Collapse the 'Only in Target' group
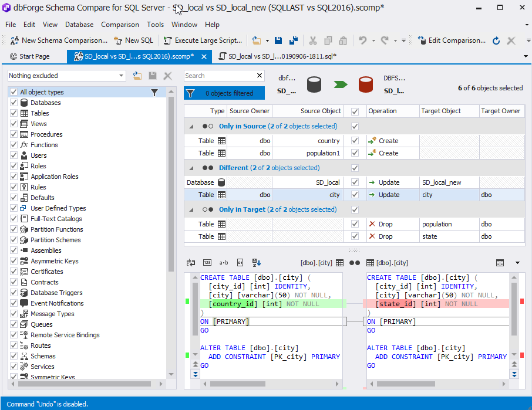This screenshot has height=410, width=532. point(192,209)
